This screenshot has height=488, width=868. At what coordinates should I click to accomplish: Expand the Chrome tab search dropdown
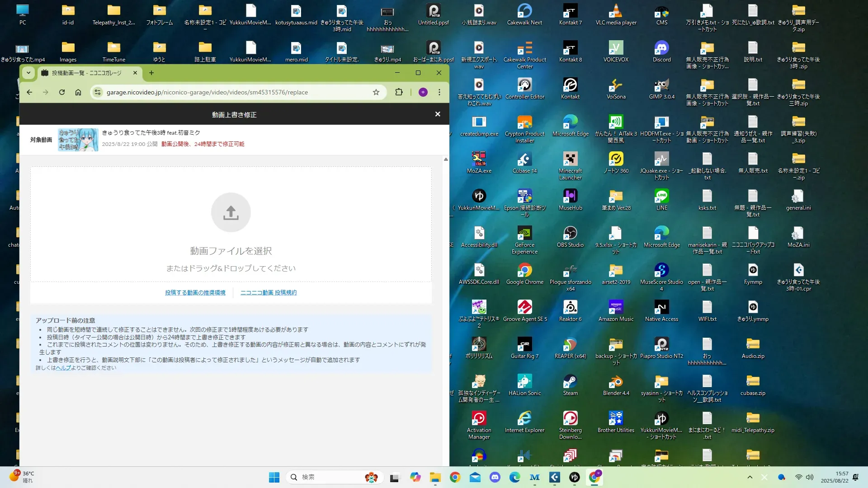(28, 73)
